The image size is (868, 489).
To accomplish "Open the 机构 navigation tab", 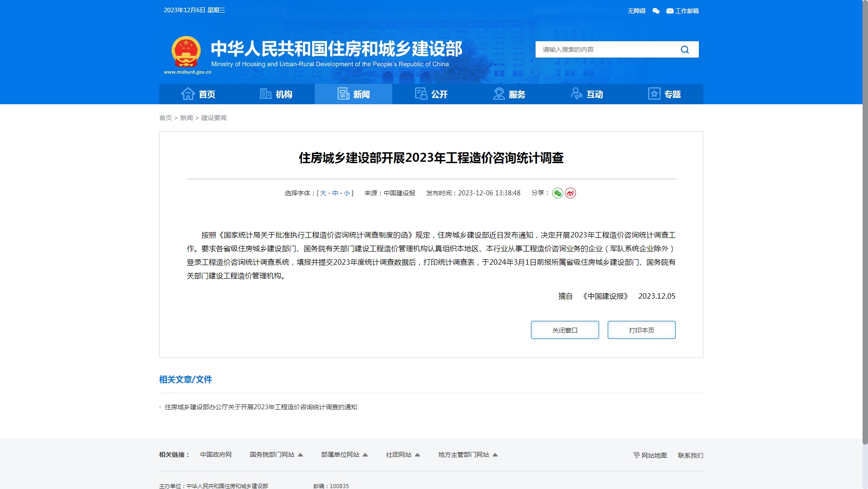I will (276, 94).
